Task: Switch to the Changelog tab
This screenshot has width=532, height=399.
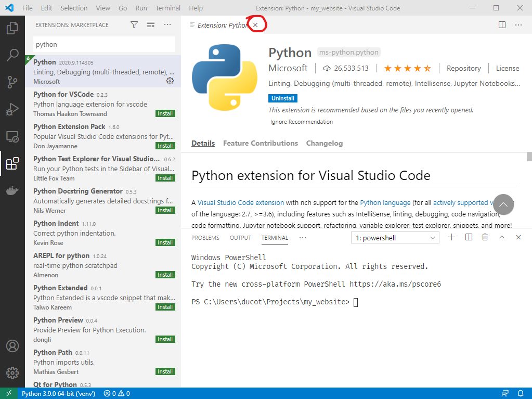Action: [x=324, y=143]
